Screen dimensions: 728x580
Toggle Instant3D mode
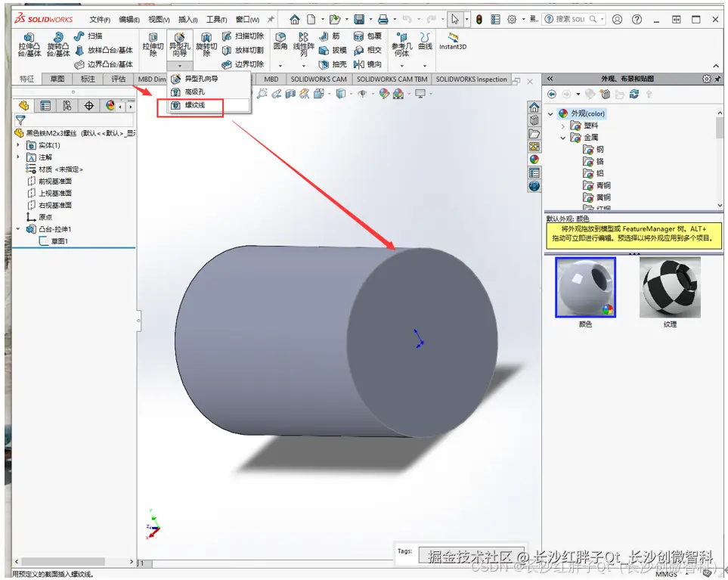point(453,41)
